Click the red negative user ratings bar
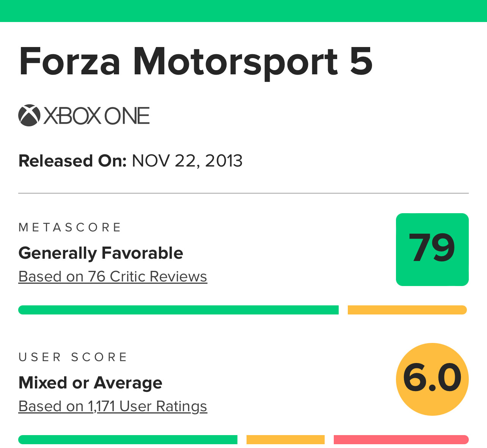The height and width of the screenshot is (448, 487). [x=401, y=440]
